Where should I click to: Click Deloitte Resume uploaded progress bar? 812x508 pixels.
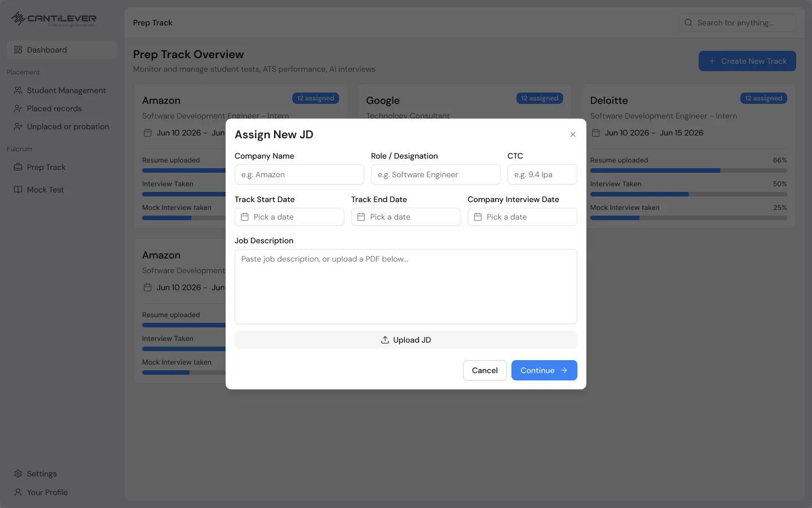689,170
